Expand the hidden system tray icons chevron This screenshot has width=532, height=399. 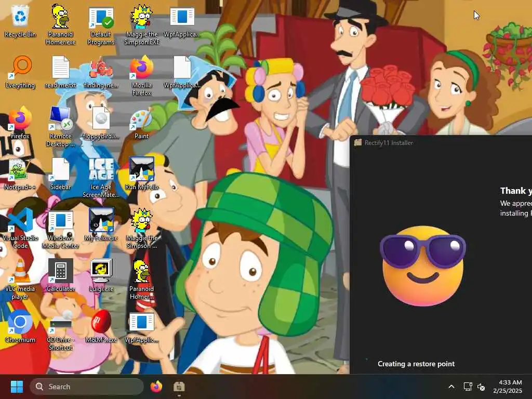pos(451,387)
